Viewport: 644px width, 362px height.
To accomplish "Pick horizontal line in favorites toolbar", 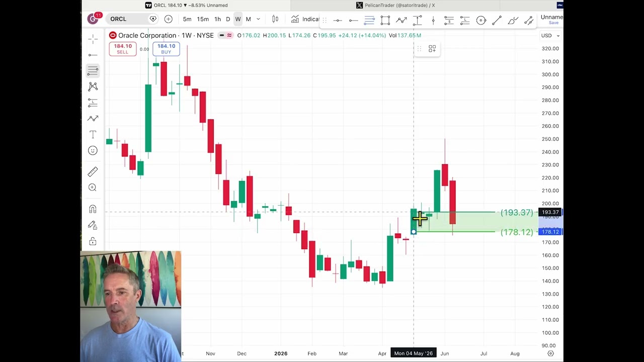I will [338, 21].
